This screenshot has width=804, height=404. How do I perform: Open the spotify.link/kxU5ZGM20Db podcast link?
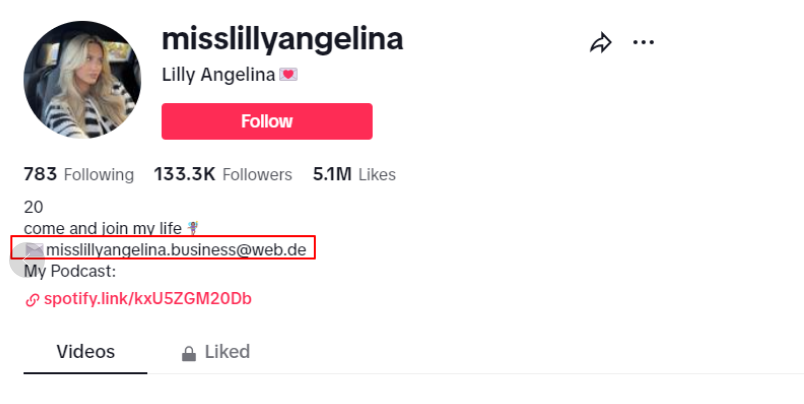pyautogui.click(x=147, y=299)
